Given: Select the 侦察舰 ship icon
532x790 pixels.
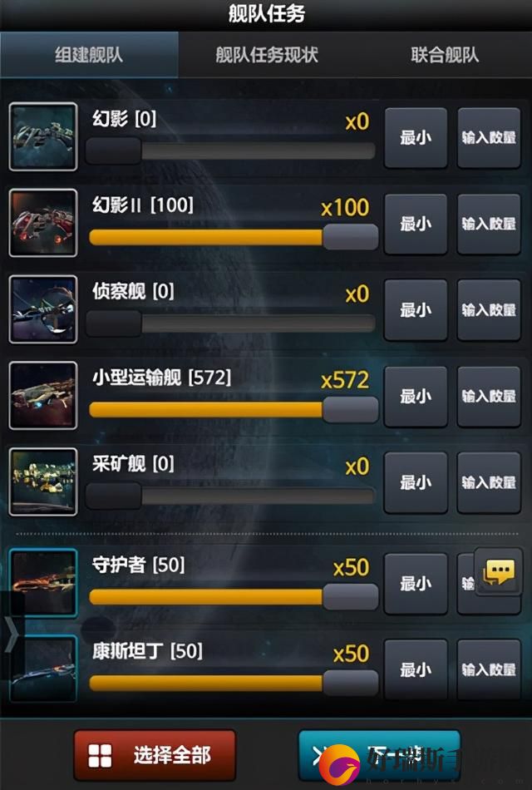Looking at the screenshot, I should [x=43, y=309].
